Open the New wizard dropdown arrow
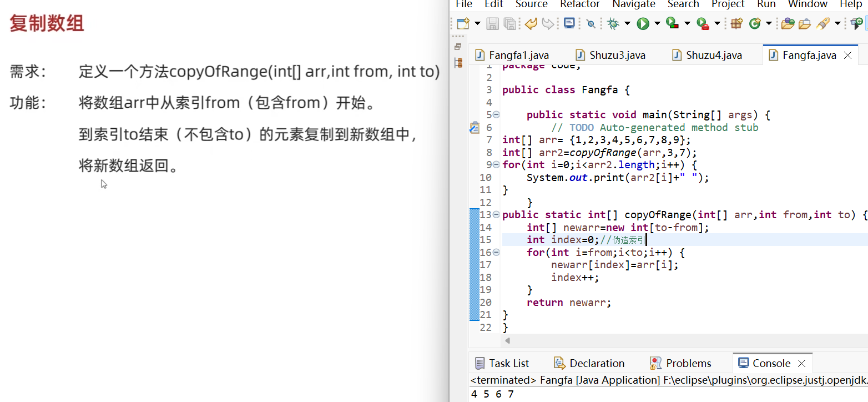This screenshot has width=868, height=402. click(477, 23)
